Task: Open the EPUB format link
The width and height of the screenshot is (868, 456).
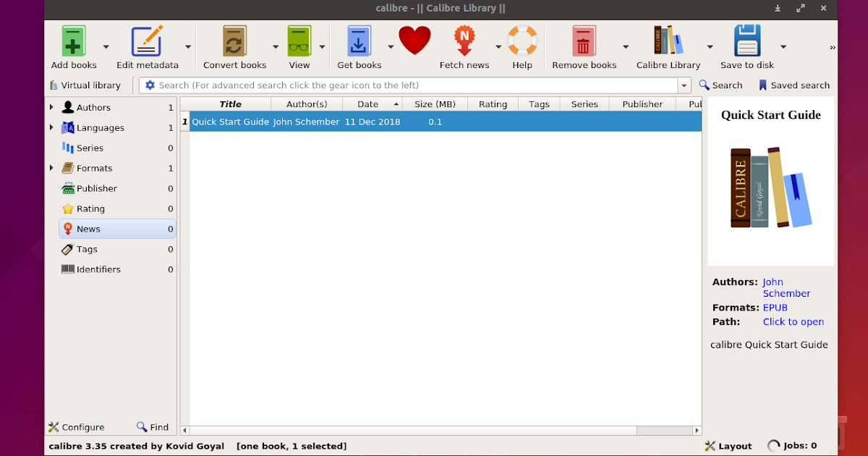Action: (x=775, y=308)
